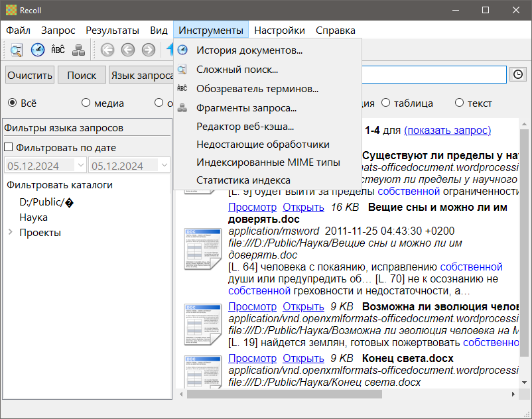The width and height of the screenshot is (532, 419).
Task: Choose Сложный поиск menu entry
Action: (x=267, y=70)
